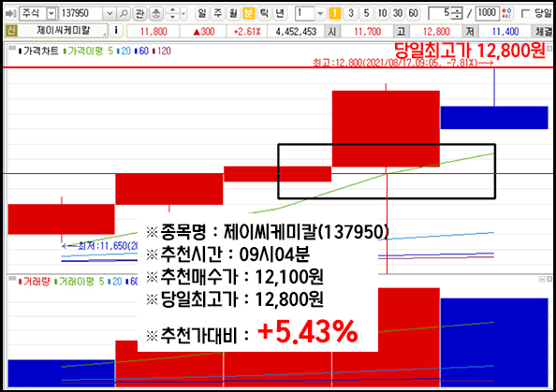The image size is (556, 392).
Task: Click the 60-minute interval button
Action: [414, 13]
